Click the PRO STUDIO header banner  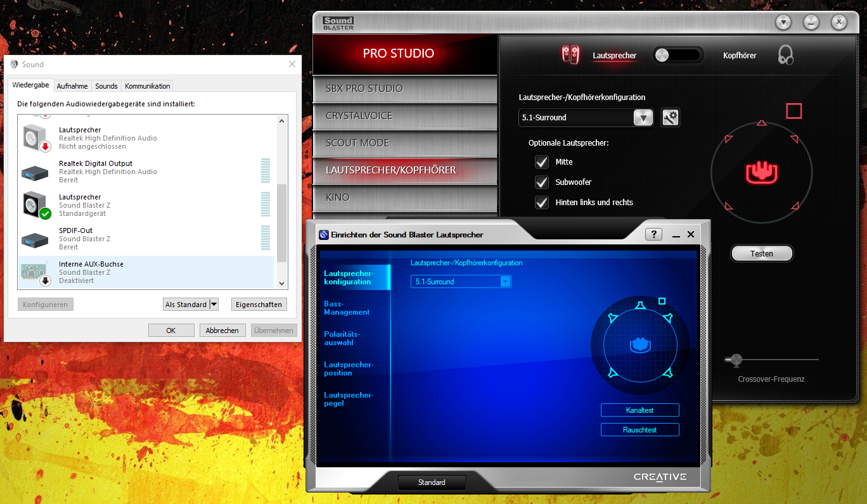coord(405,54)
